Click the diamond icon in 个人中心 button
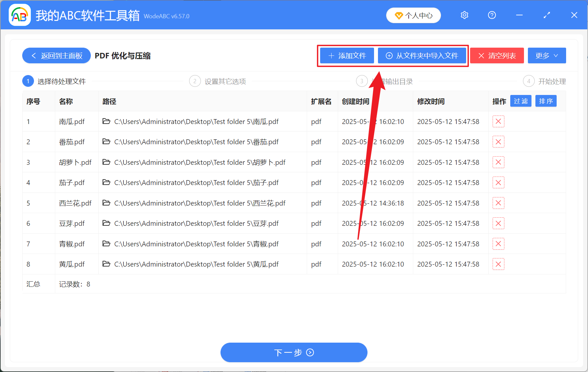Screen dimensions: 588x372 click(x=399, y=15)
